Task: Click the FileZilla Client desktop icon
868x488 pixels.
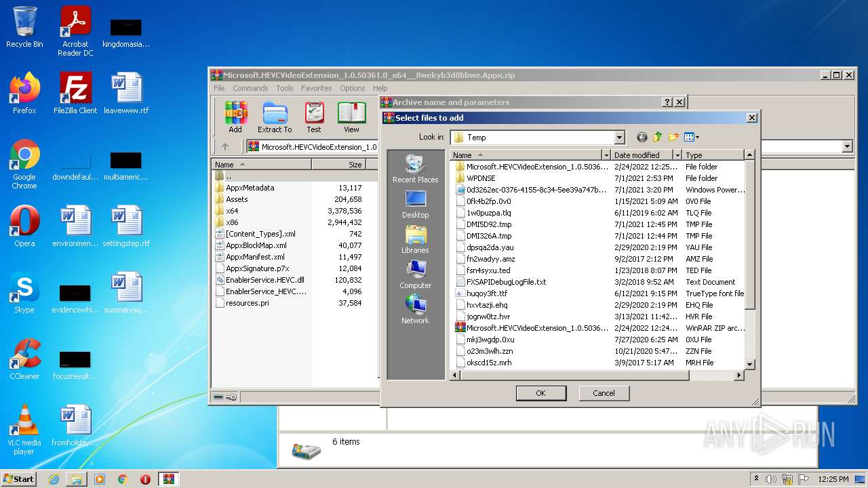Action: [x=75, y=94]
